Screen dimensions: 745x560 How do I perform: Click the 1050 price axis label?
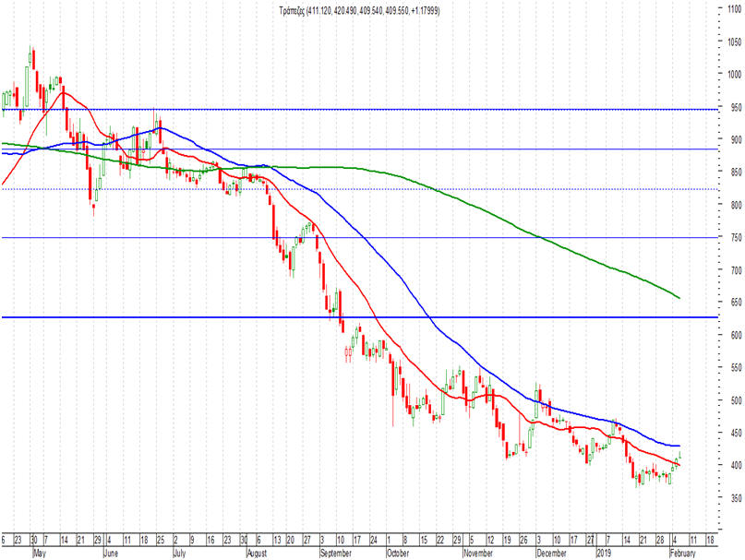(734, 42)
